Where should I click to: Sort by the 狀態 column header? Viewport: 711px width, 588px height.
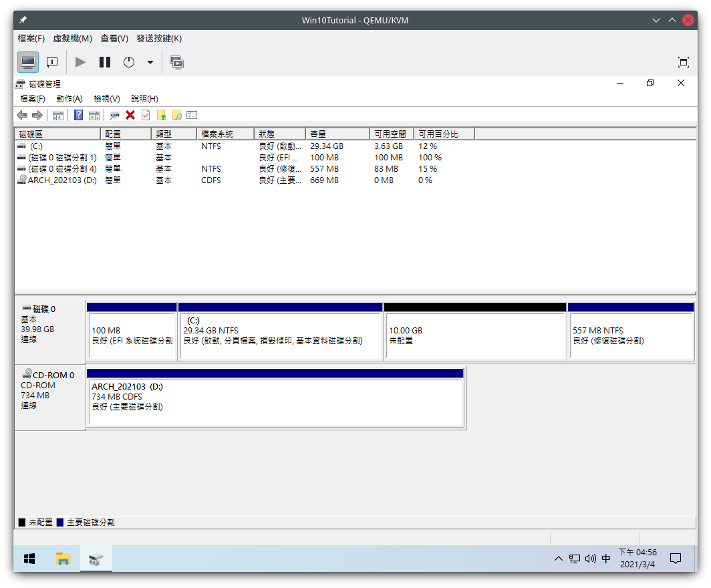coord(280,134)
